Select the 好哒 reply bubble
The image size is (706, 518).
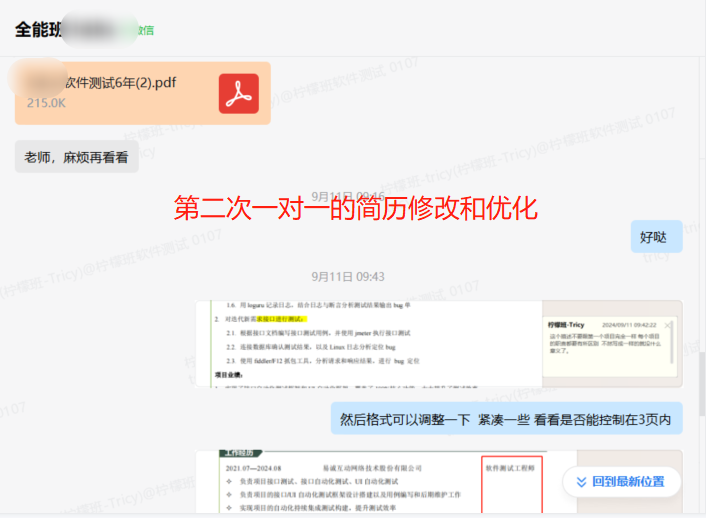tap(656, 237)
